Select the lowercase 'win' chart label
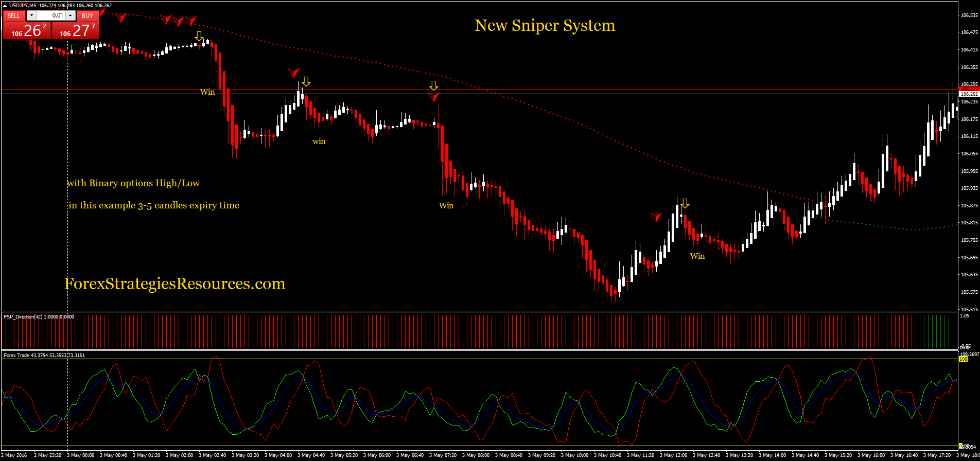Viewport: 980px width, 461px height. point(319,141)
